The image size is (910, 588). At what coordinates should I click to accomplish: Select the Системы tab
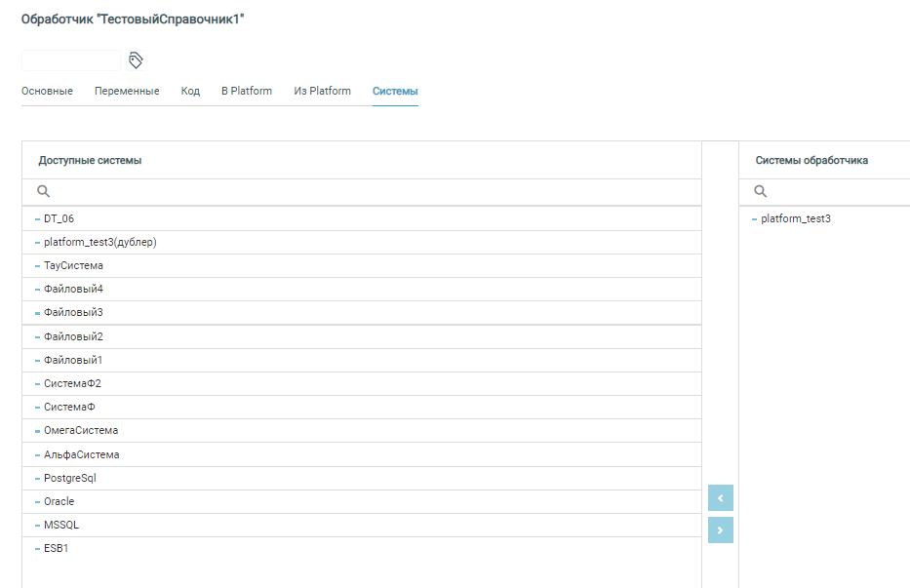pyautogui.click(x=395, y=92)
